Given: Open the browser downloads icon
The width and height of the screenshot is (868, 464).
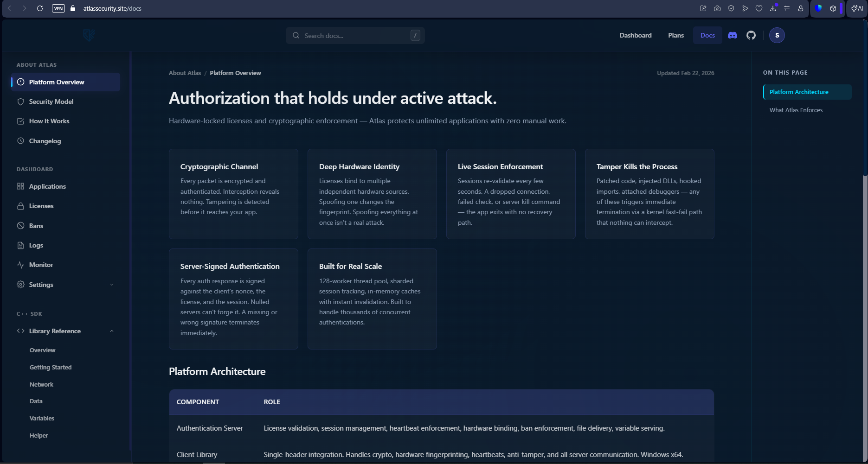Looking at the screenshot, I should point(773,8).
